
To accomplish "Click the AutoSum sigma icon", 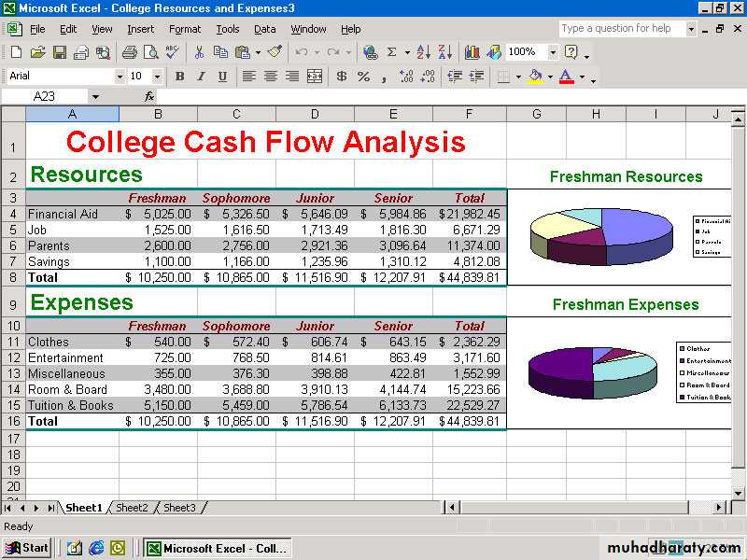I will pos(392,52).
